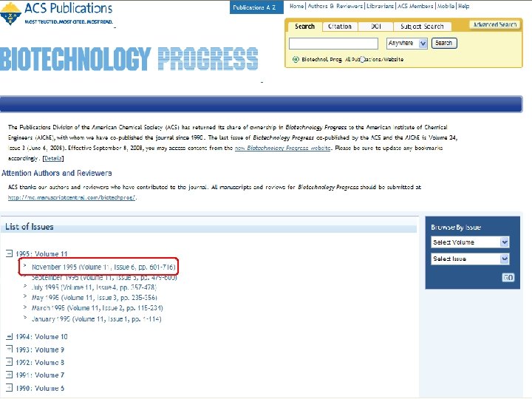
Task: Click the 1990: Volume 6 label
Action: pos(40,388)
